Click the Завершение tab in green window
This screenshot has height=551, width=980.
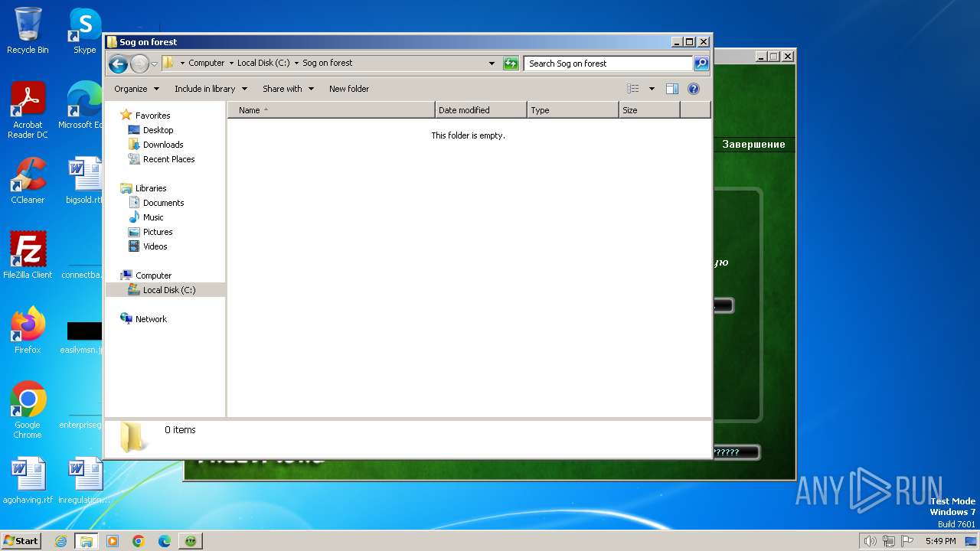(x=753, y=144)
